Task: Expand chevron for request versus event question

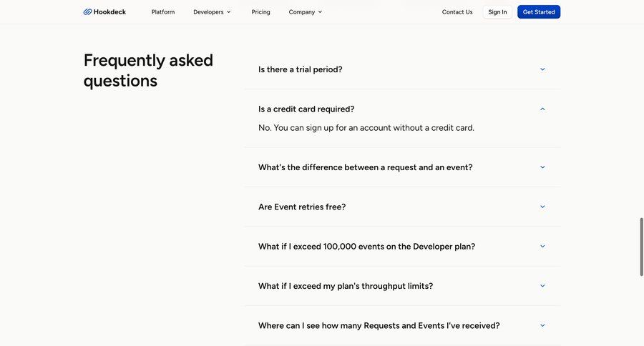Action: tap(542, 167)
